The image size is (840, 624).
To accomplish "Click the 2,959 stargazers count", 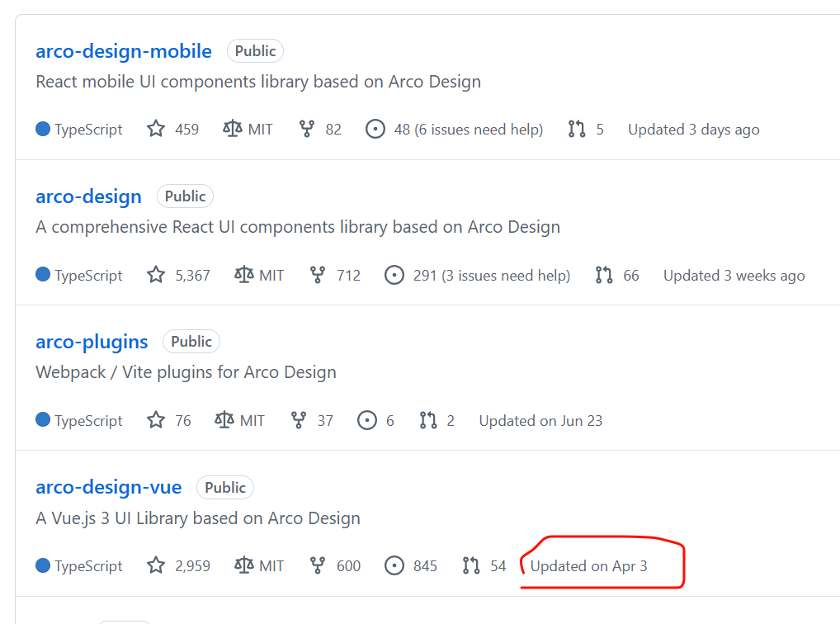I will click(192, 566).
